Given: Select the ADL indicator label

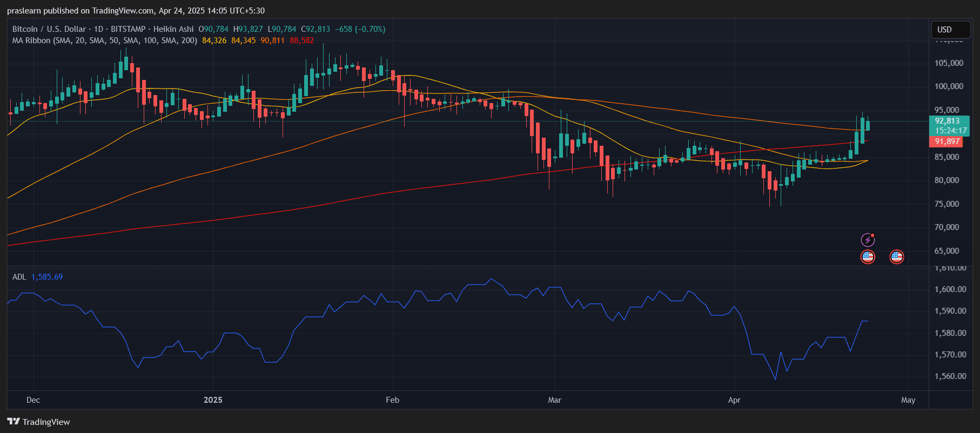Looking at the screenshot, I should click(19, 277).
